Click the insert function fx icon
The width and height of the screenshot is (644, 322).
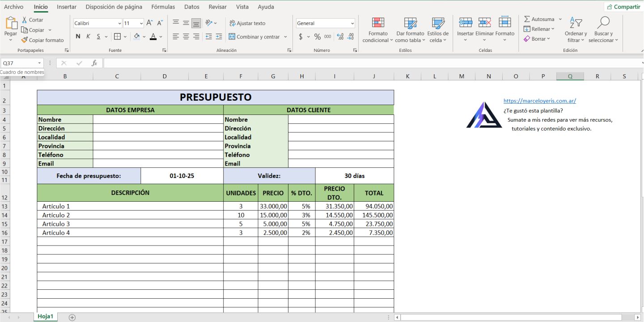point(94,63)
